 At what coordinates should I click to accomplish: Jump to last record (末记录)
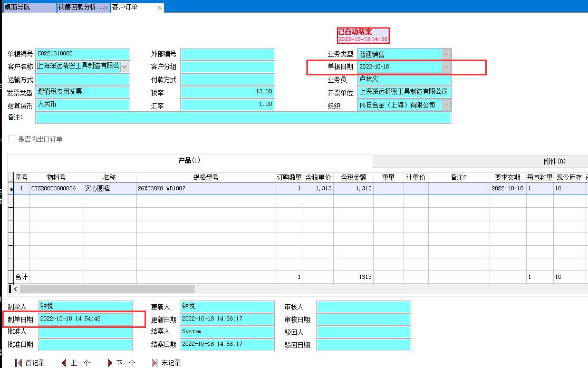(x=166, y=363)
